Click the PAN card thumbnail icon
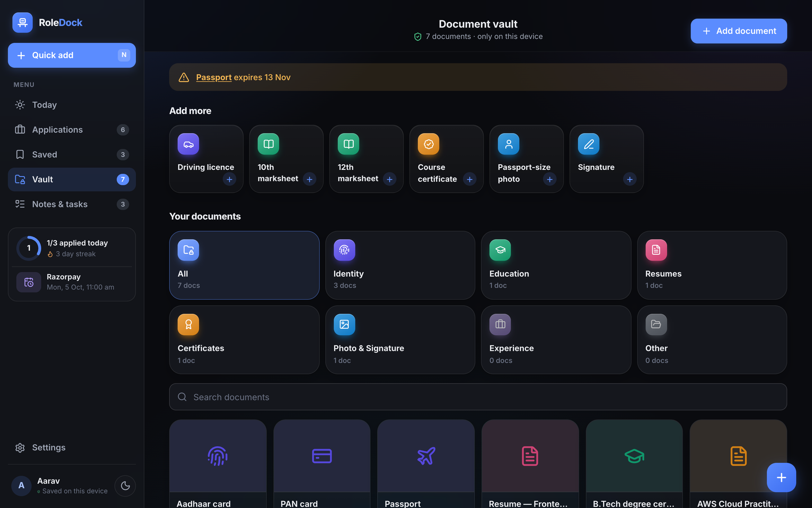812x508 pixels. pos(322,456)
